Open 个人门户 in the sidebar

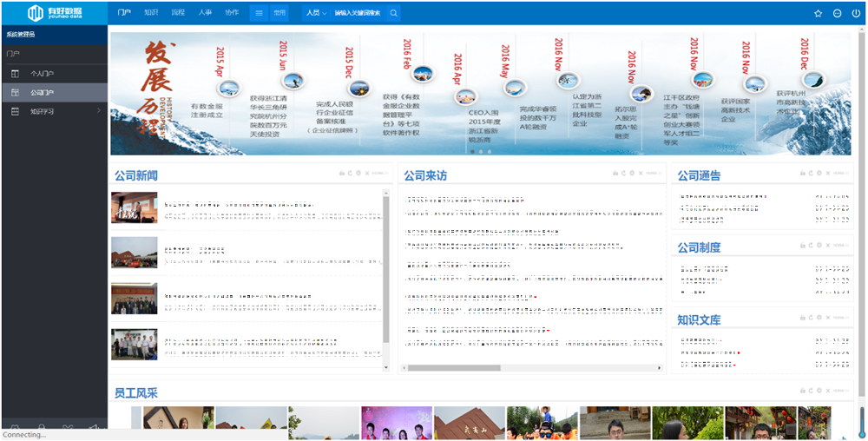54,74
